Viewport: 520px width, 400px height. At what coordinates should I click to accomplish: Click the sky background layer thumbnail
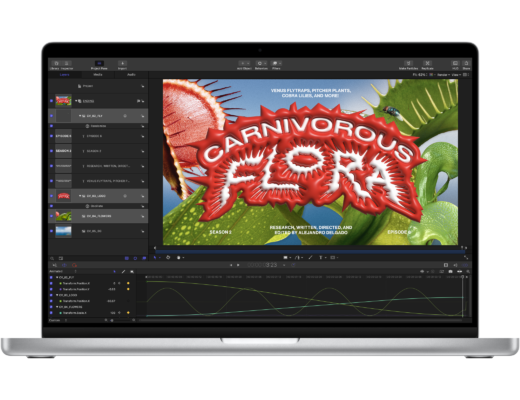[x=63, y=231]
